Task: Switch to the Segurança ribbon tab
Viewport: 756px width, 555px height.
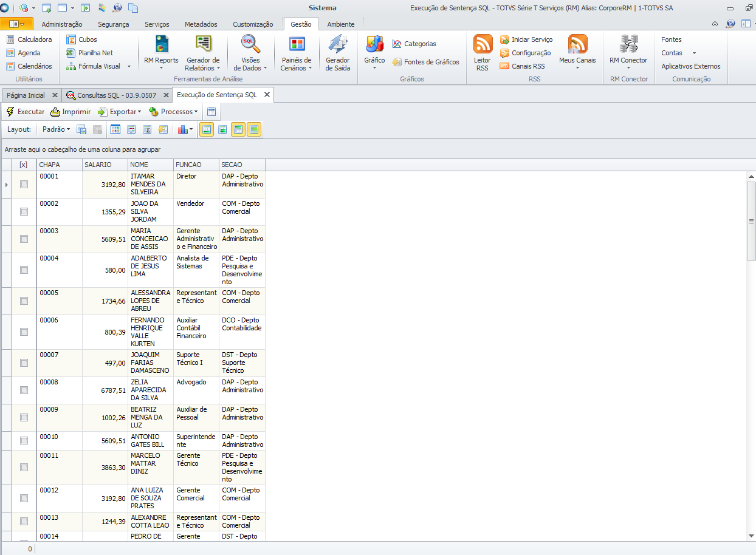Action: (x=114, y=24)
